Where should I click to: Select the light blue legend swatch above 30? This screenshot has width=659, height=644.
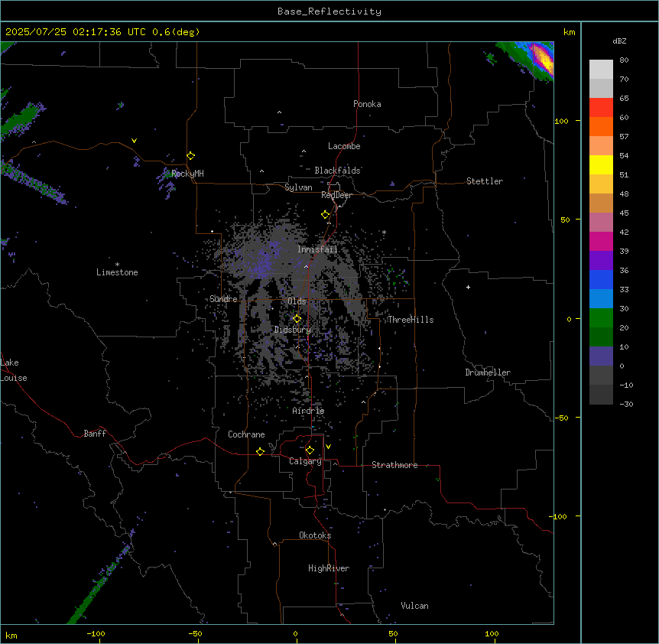(x=601, y=298)
